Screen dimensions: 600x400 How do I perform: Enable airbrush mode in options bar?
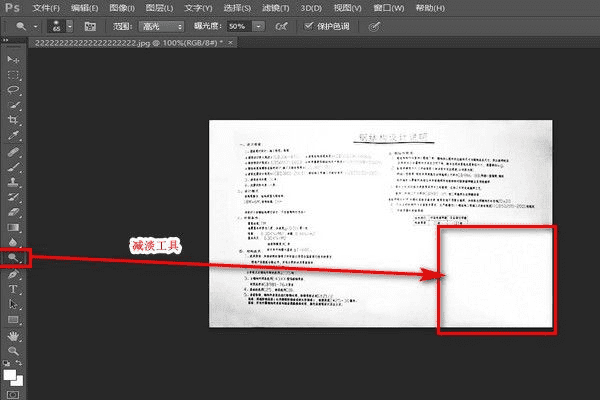pyautogui.click(x=281, y=26)
